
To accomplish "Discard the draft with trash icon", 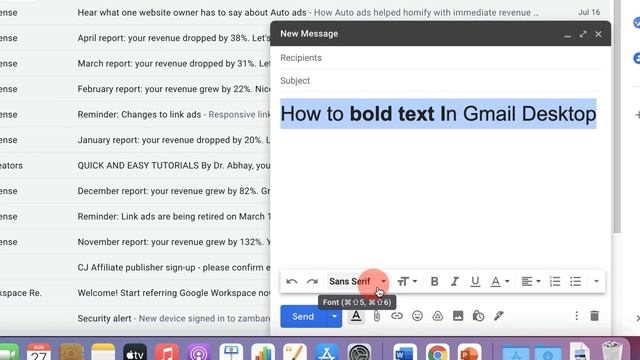I will pos(595,316).
